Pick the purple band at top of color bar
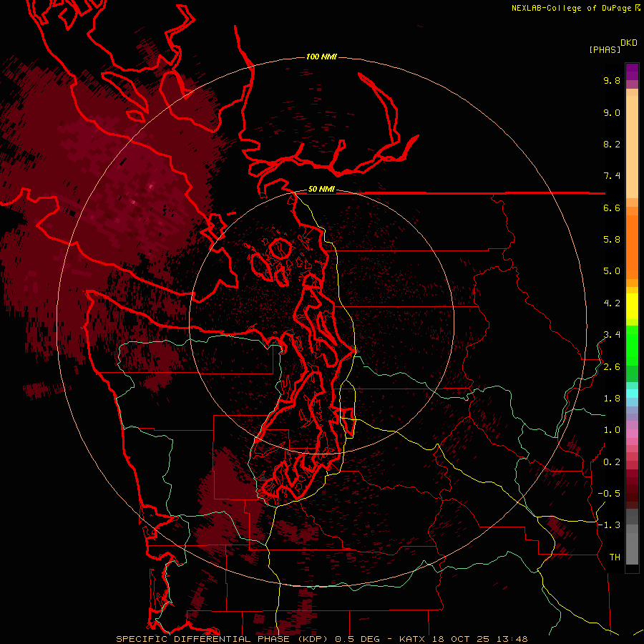Image resolution: width=644 pixels, height=644 pixels. tap(632, 72)
